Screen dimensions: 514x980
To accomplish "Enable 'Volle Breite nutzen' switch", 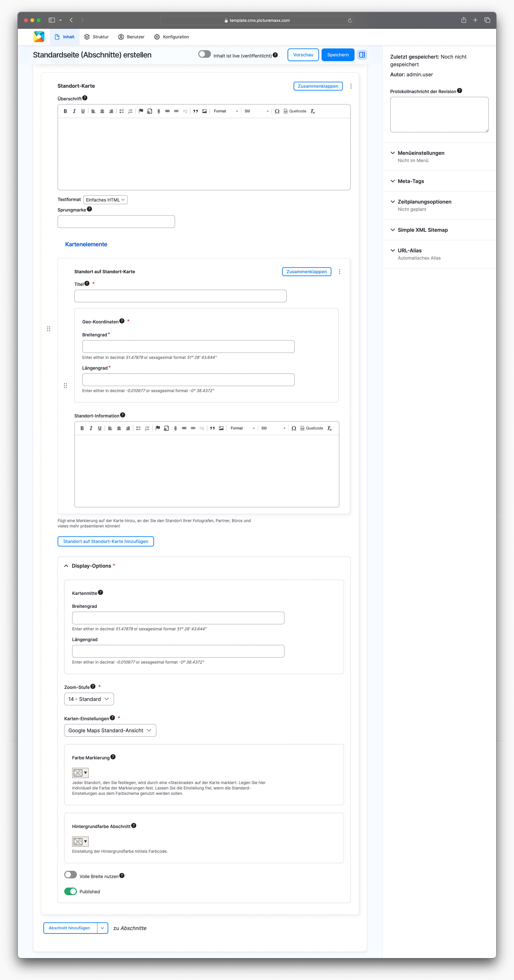I will tap(70, 875).
